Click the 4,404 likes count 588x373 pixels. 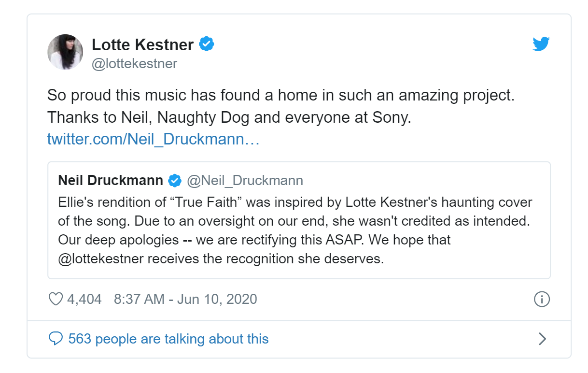84,299
